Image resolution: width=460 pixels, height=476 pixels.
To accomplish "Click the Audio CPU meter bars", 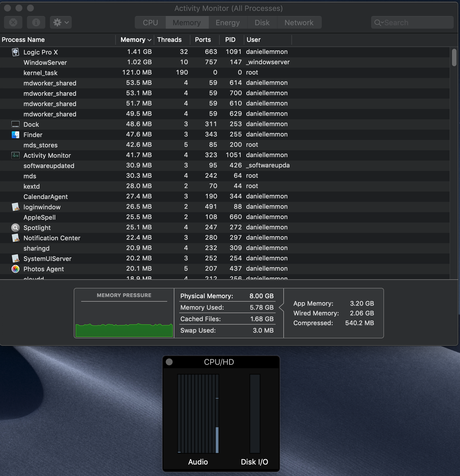I will (198, 413).
